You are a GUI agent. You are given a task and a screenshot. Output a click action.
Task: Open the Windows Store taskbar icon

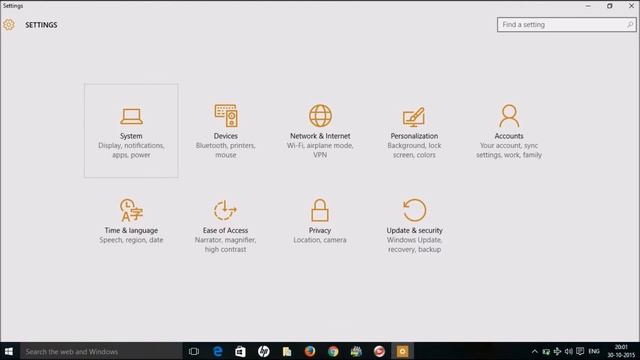(x=240, y=351)
